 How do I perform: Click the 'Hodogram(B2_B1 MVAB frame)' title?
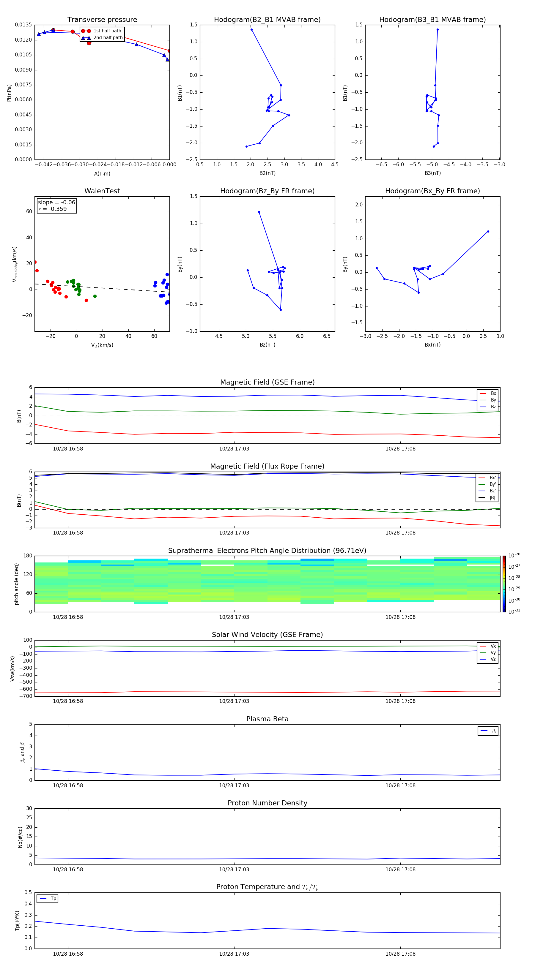[x=267, y=20]
